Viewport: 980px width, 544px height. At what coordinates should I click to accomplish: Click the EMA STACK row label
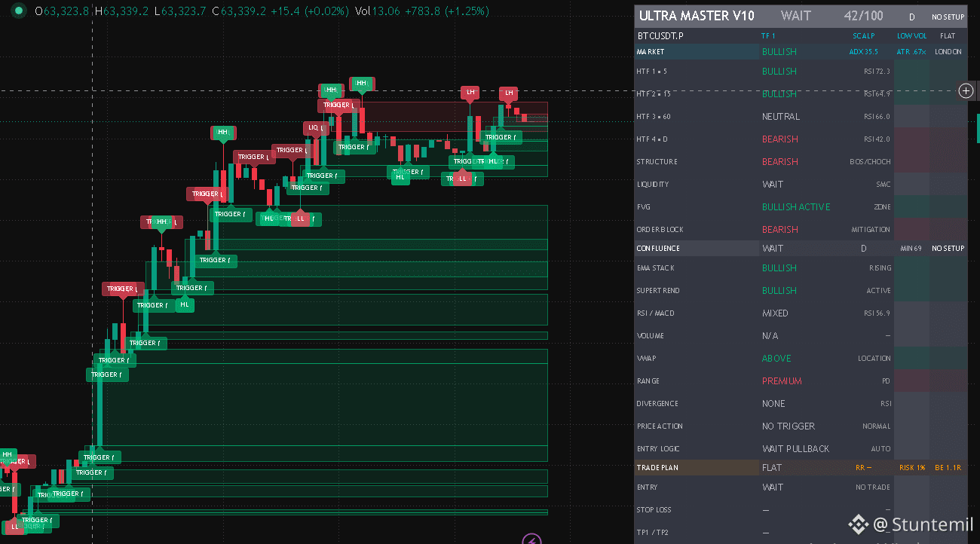click(656, 268)
